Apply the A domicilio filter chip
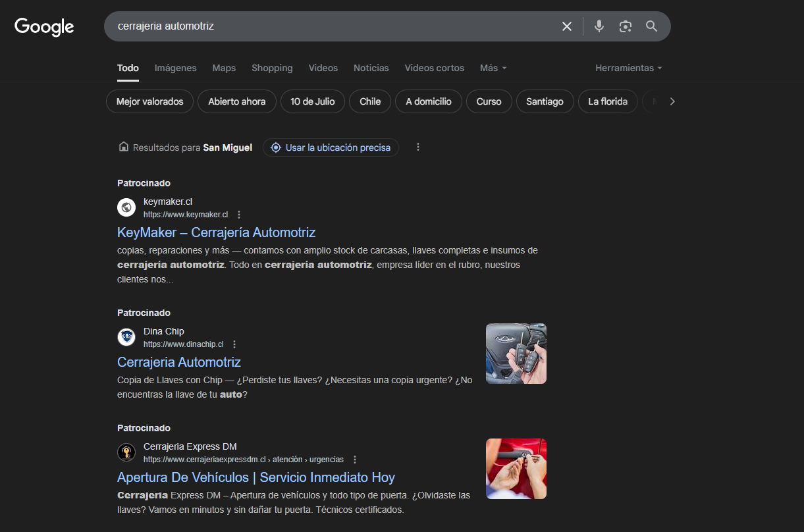Screen dimensions: 804x532 point(429,101)
